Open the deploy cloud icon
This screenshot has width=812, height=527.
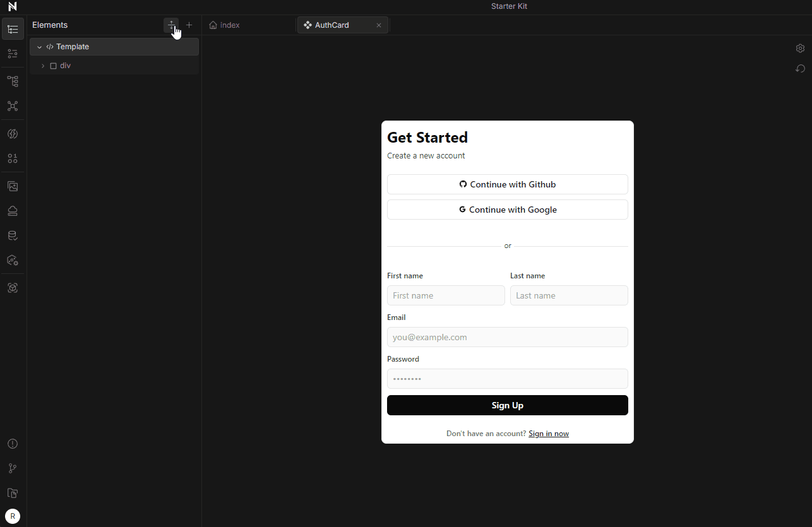[13, 211]
